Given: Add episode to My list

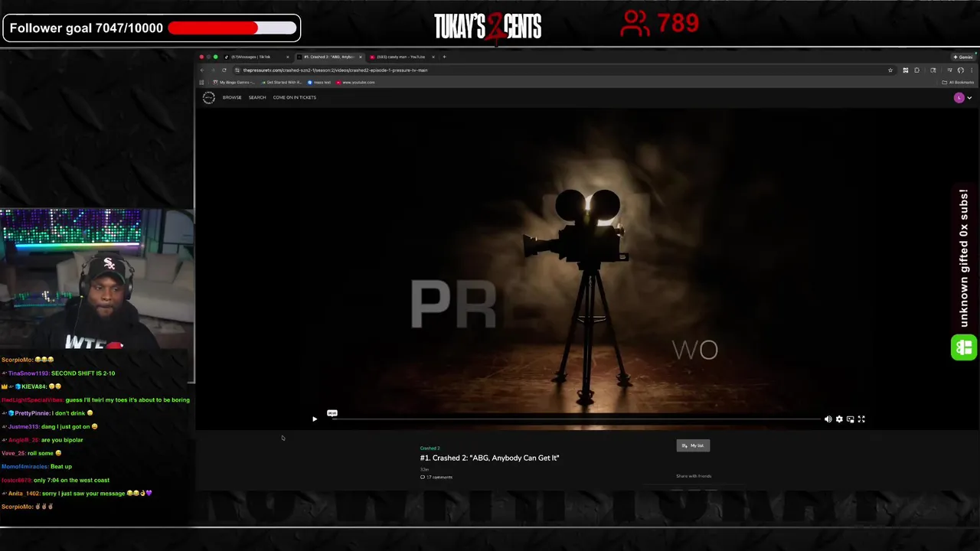Looking at the screenshot, I should [693, 445].
